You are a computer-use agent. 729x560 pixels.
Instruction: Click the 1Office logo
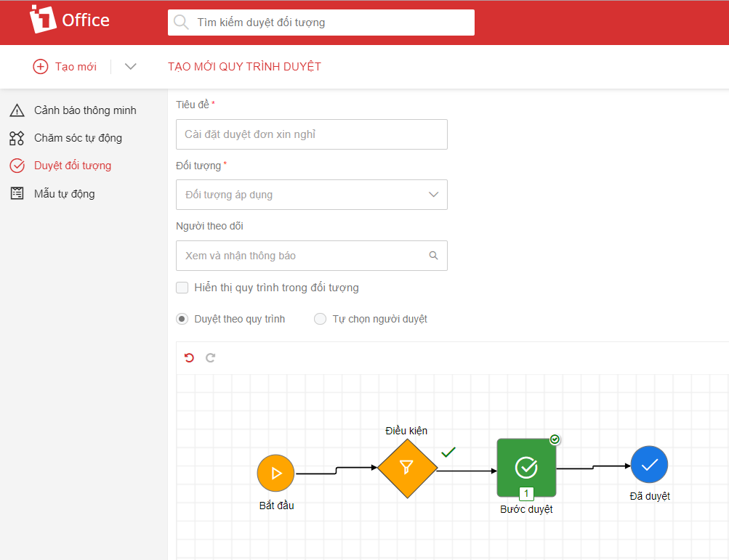pyautogui.click(x=70, y=20)
